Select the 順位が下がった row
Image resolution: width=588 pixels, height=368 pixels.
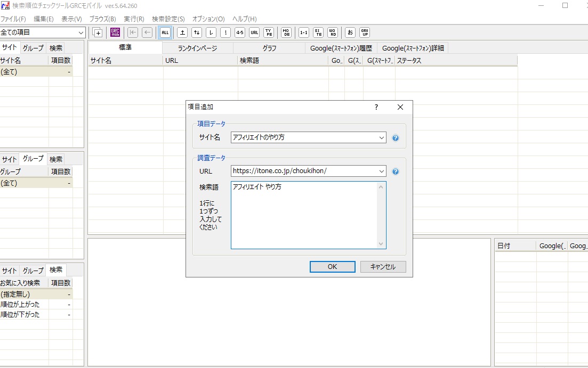click(36, 314)
